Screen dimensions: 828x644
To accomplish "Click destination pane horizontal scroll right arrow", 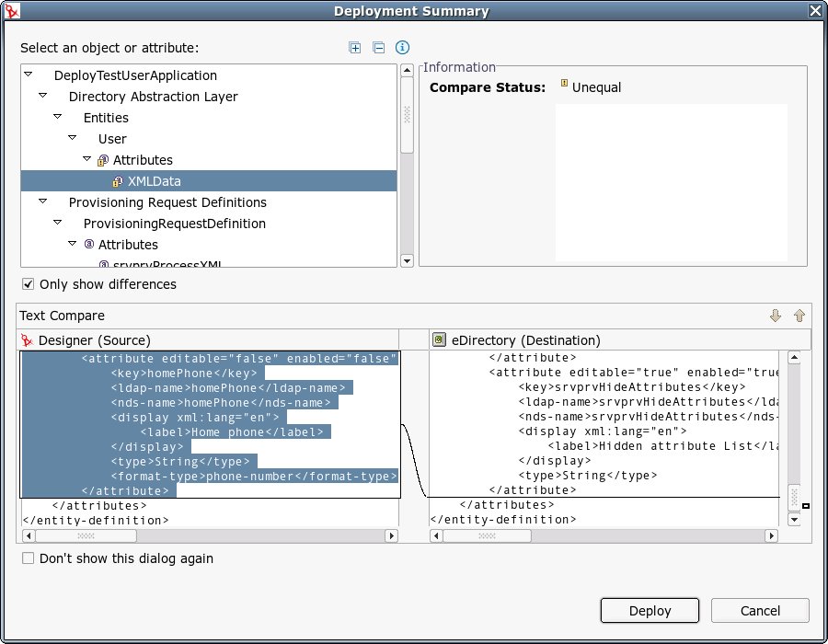I will 772,535.
